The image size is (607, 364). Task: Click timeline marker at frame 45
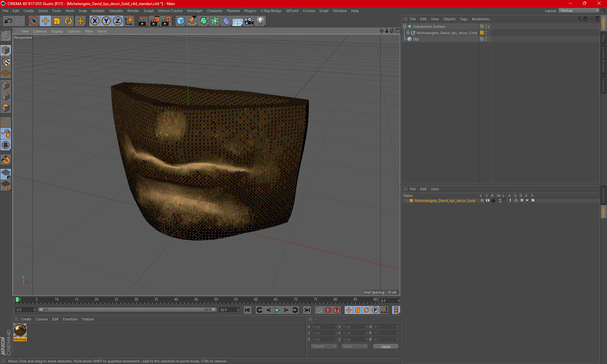tap(196, 300)
